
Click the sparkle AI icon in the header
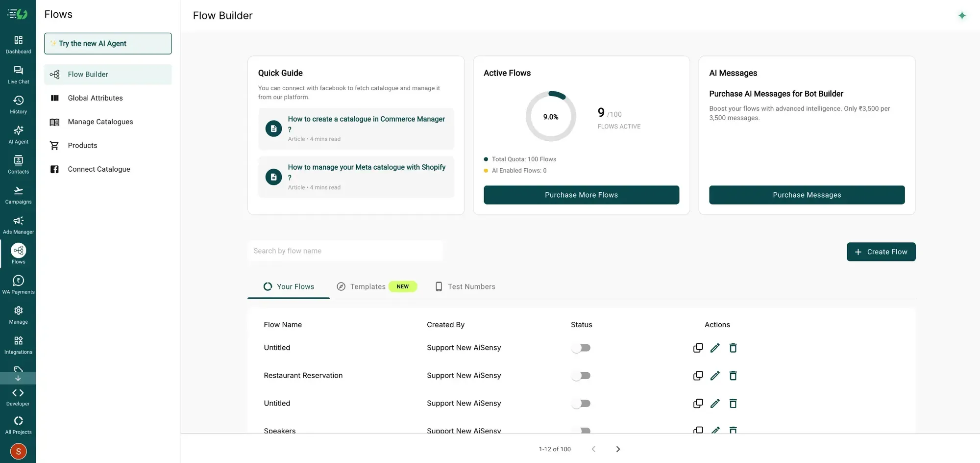[x=962, y=16]
